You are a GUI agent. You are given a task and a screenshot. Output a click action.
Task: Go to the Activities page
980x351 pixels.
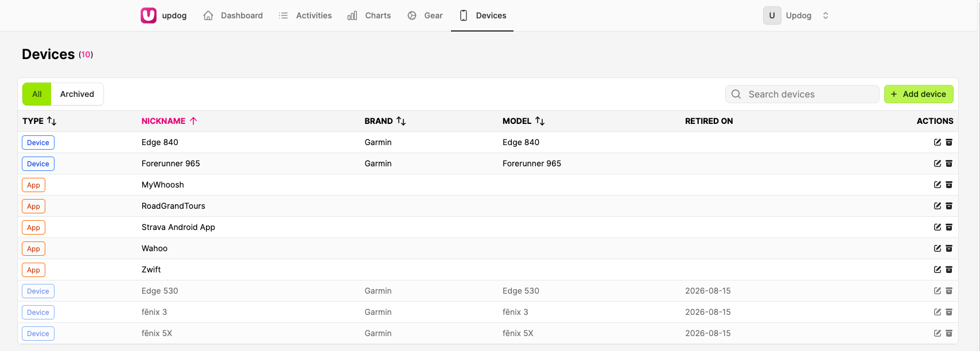[305, 15]
